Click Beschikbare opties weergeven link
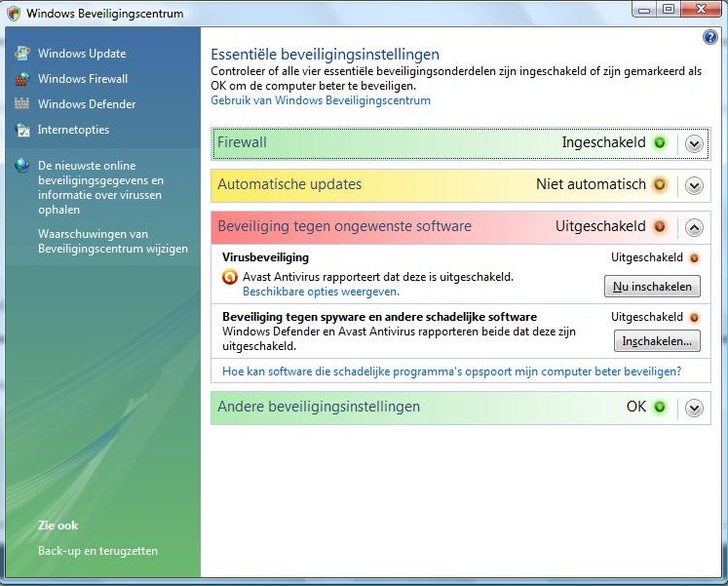728x586 pixels. coord(321,292)
